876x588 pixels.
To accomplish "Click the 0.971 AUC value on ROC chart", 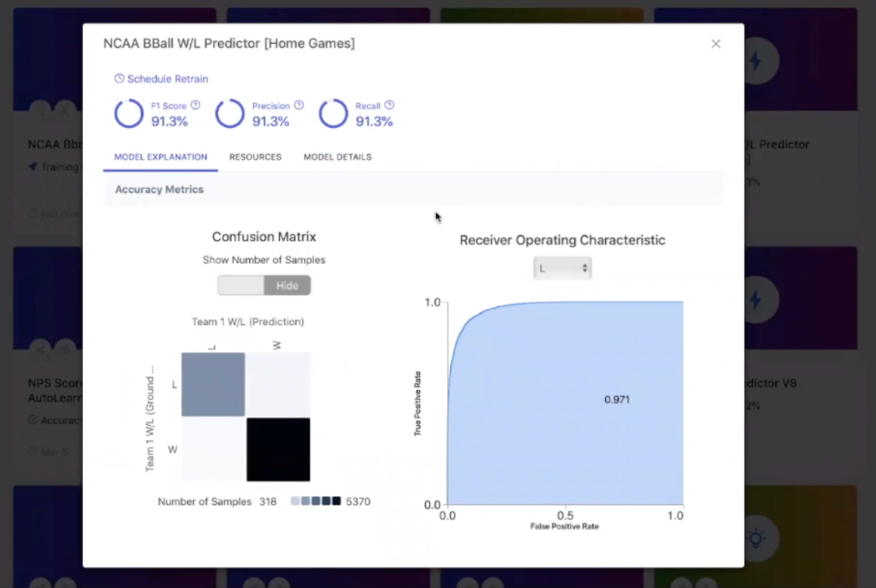I will (616, 400).
